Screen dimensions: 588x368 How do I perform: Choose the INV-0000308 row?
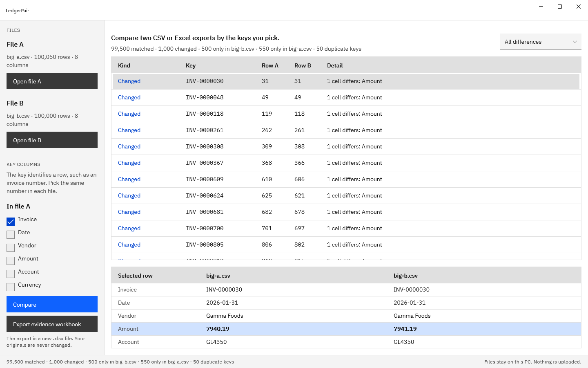point(346,146)
